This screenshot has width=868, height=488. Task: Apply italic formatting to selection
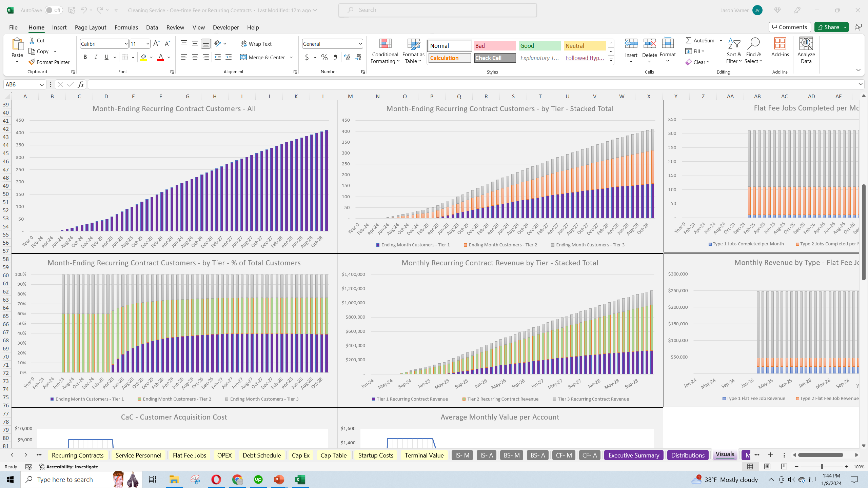(96, 57)
